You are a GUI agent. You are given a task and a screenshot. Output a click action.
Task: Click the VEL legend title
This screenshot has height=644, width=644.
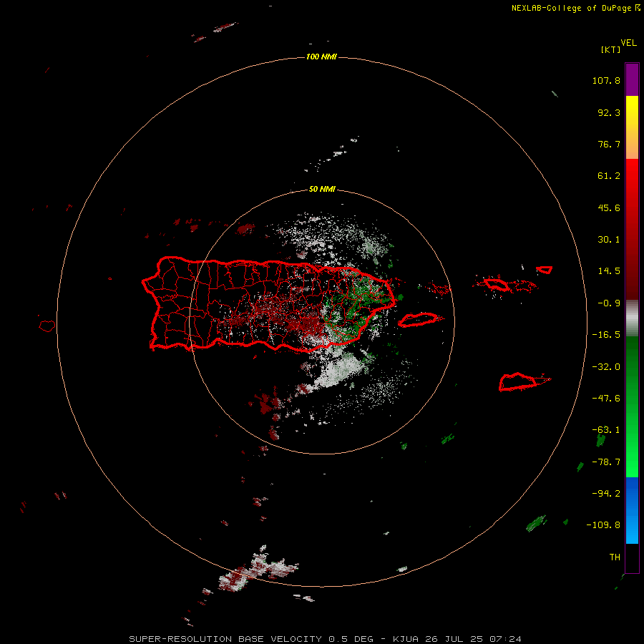point(628,43)
